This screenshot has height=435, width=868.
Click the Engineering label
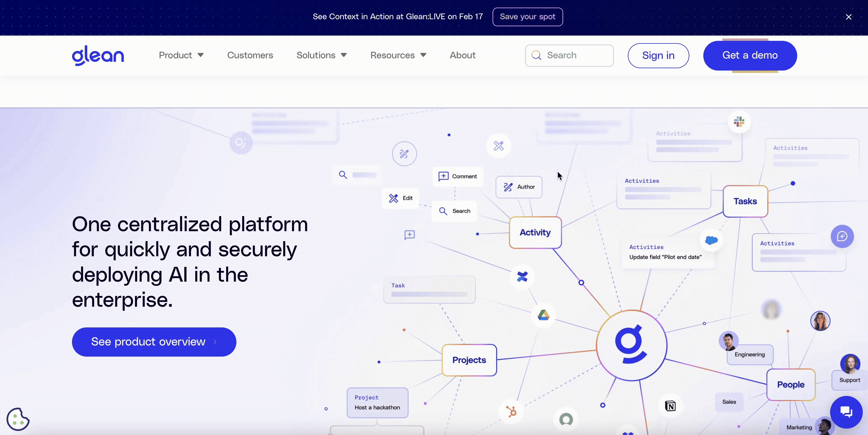coord(750,355)
